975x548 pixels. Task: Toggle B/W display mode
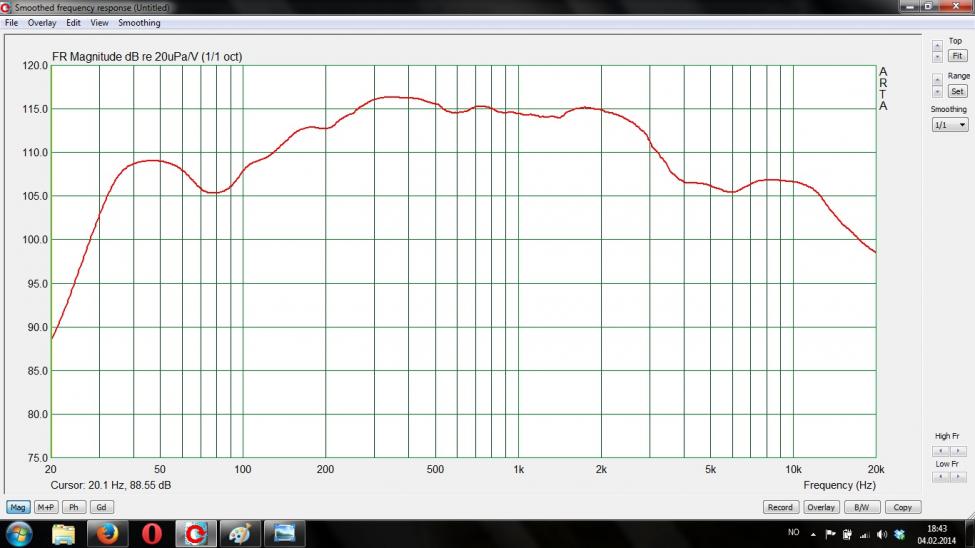coord(862,508)
